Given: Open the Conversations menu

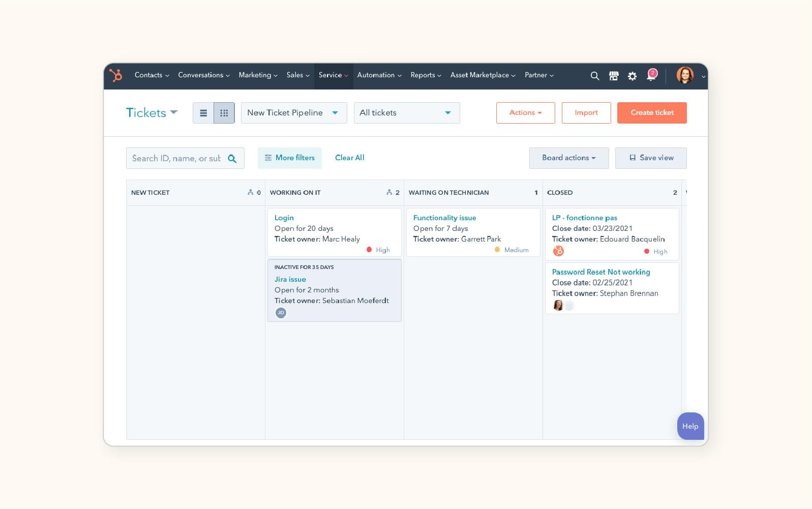Looking at the screenshot, I should [x=204, y=75].
